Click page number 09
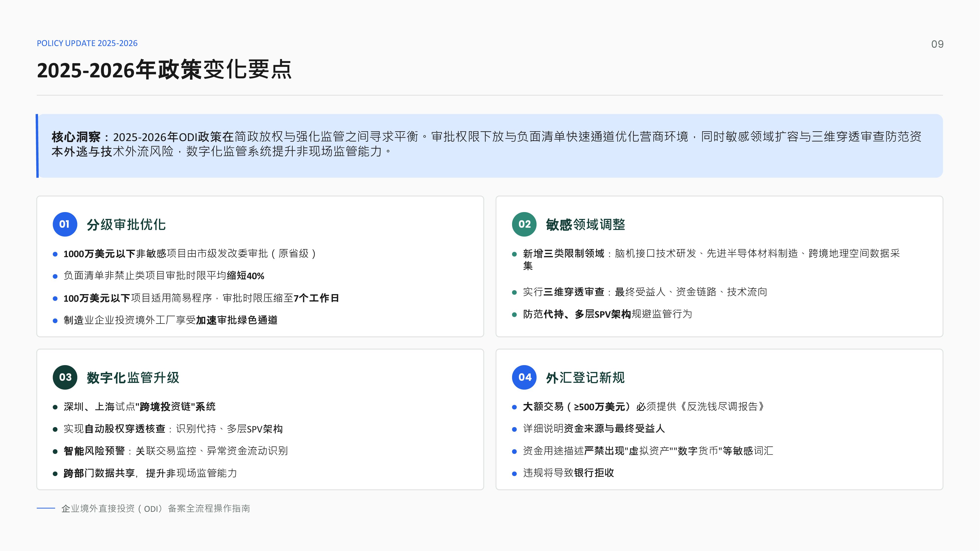 (937, 44)
